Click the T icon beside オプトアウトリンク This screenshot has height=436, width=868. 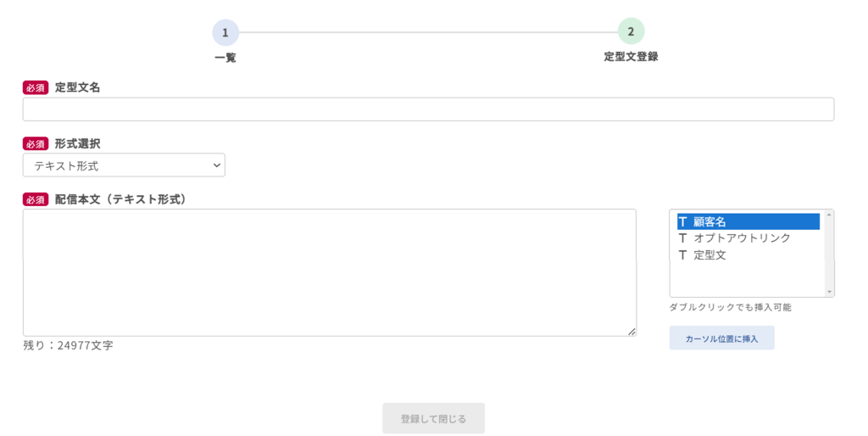point(682,238)
